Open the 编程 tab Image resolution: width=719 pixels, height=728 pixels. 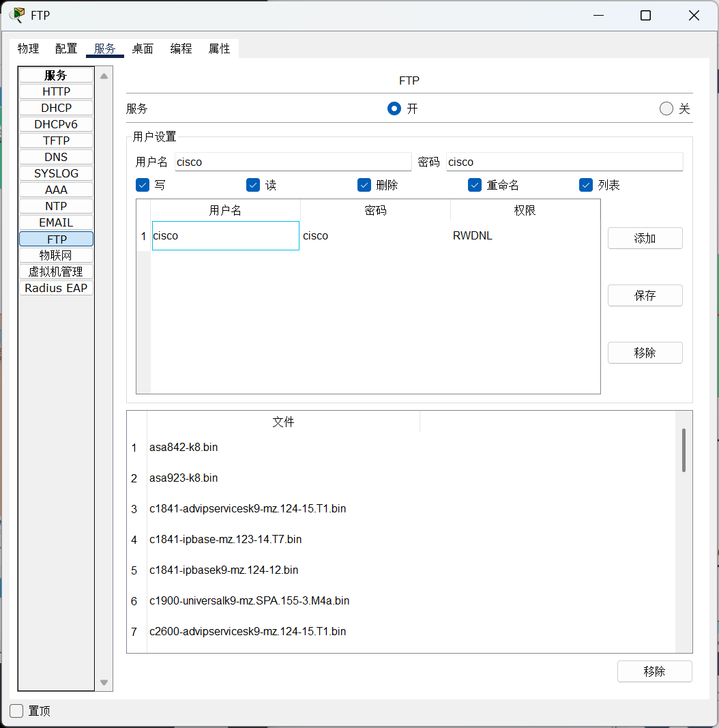coord(181,48)
